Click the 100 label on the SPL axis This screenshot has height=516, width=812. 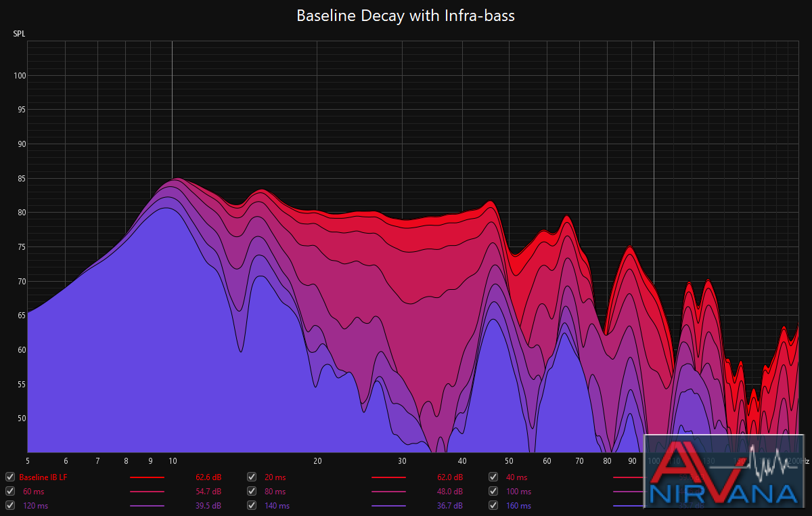[x=20, y=76]
